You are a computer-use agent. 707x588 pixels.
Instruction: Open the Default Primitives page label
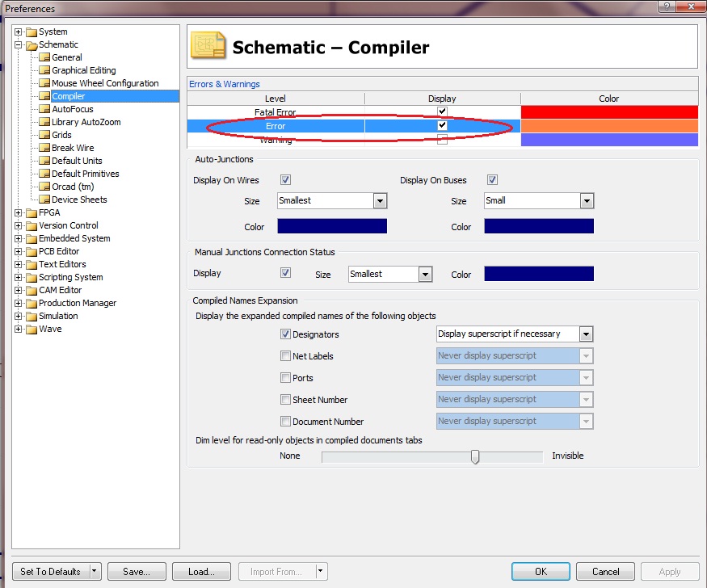(x=85, y=174)
